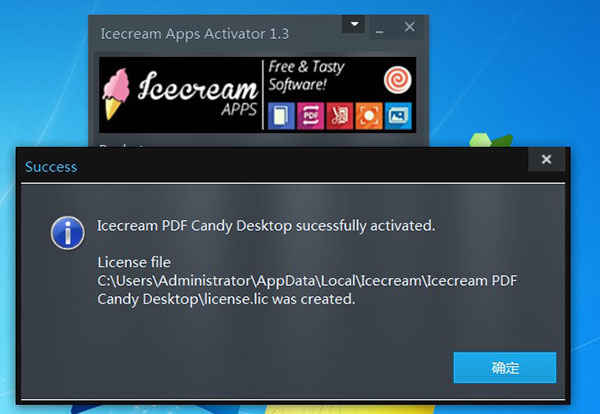The height and width of the screenshot is (414, 600).
Task: Click the blue ebook reader icon in banner
Action: point(281,116)
